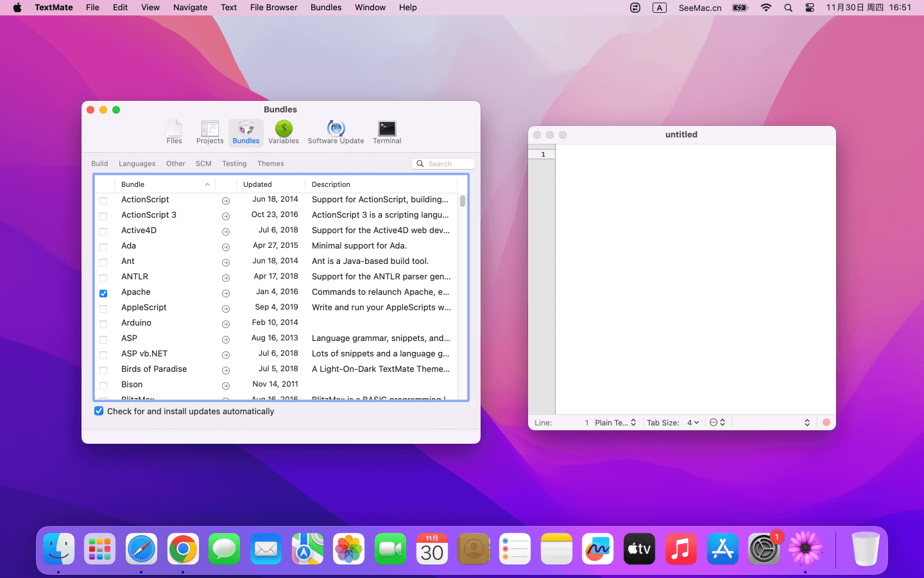Open Control Center in menu bar
The height and width of the screenshot is (578, 924).
pyautogui.click(x=810, y=8)
